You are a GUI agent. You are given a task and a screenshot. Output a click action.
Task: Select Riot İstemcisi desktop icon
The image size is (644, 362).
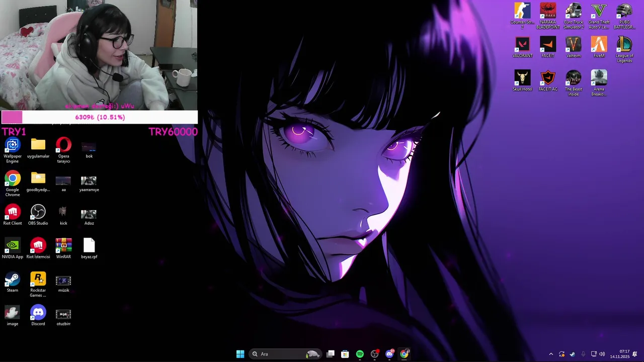click(x=38, y=249)
